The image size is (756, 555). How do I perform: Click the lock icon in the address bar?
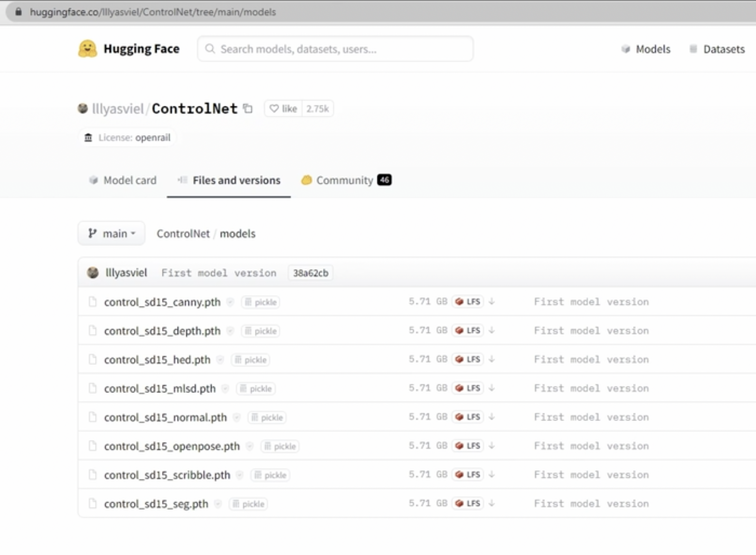point(19,12)
